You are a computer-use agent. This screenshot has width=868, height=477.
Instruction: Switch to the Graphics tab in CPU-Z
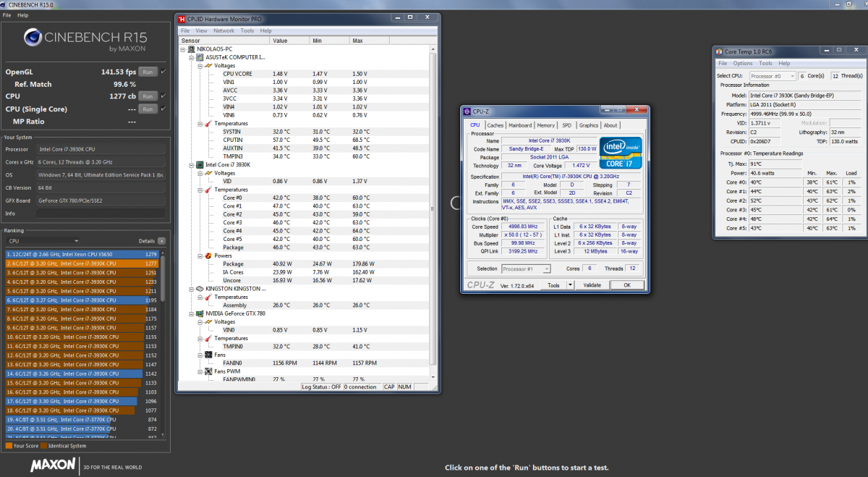click(589, 125)
